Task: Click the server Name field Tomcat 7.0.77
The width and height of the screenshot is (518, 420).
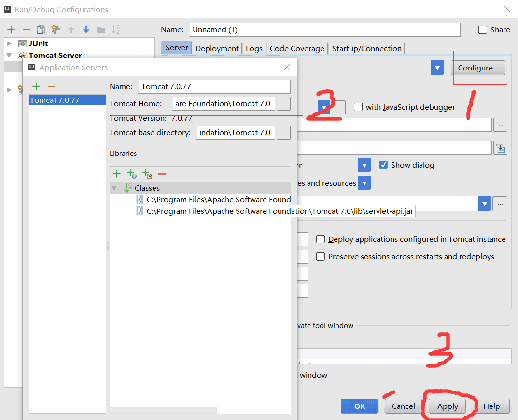Action: click(x=214, y=86)
